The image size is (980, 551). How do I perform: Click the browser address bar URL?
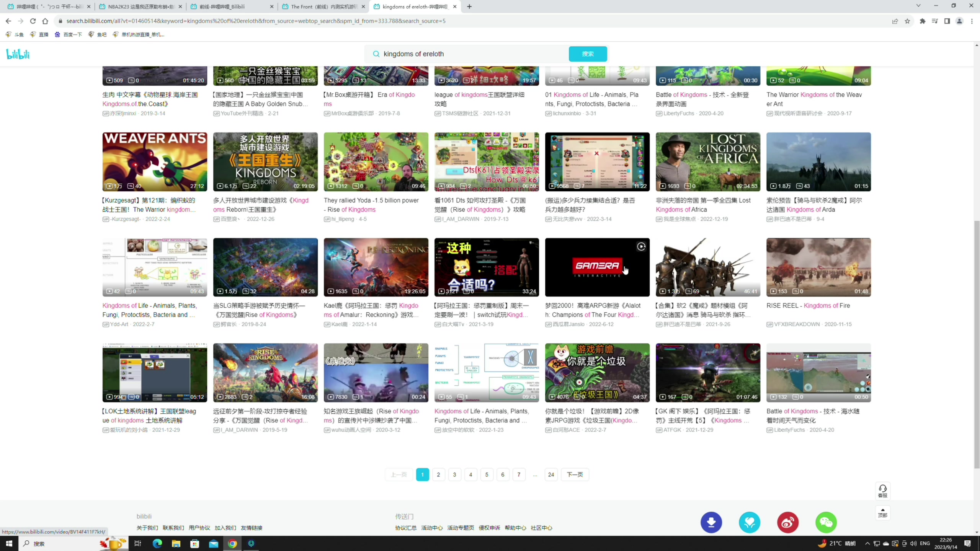pos(256,21)
